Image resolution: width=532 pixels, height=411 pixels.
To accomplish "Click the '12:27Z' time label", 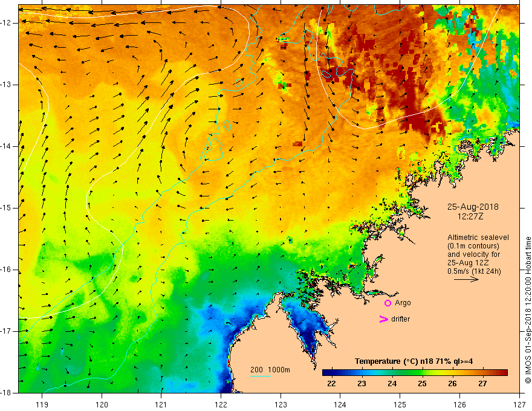I will 470,216.
